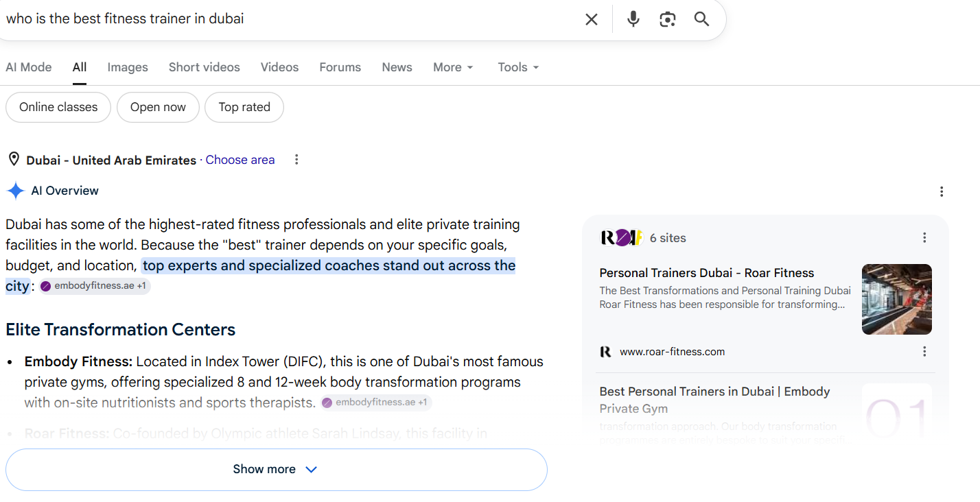Screen dimensions: 980x502
Task: Open Google Lens image search icon
Action: pos(668,19)
